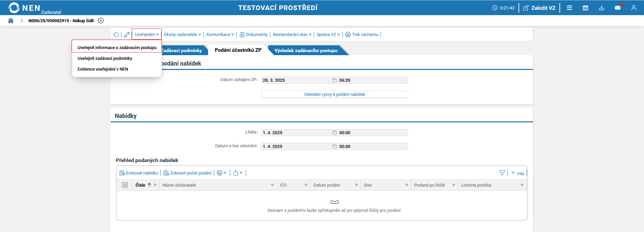The height and width of the screenshot is (232, 644).
Task: Switch to Výsledek zadávacího postupu tab
Action: point(306,50)
